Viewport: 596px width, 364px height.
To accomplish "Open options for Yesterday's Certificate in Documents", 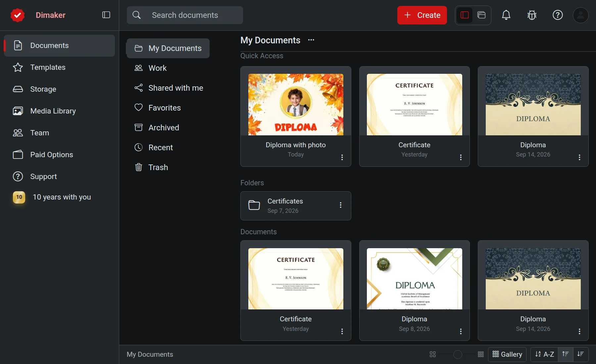I will pyautogui.click(x=342, y=332).
